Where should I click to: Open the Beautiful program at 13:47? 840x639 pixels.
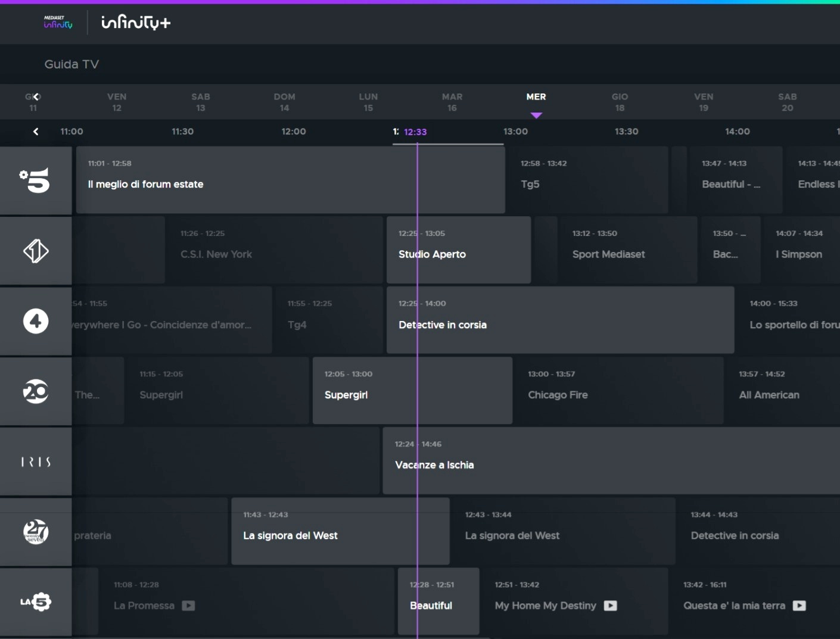(x=735, y=180)
